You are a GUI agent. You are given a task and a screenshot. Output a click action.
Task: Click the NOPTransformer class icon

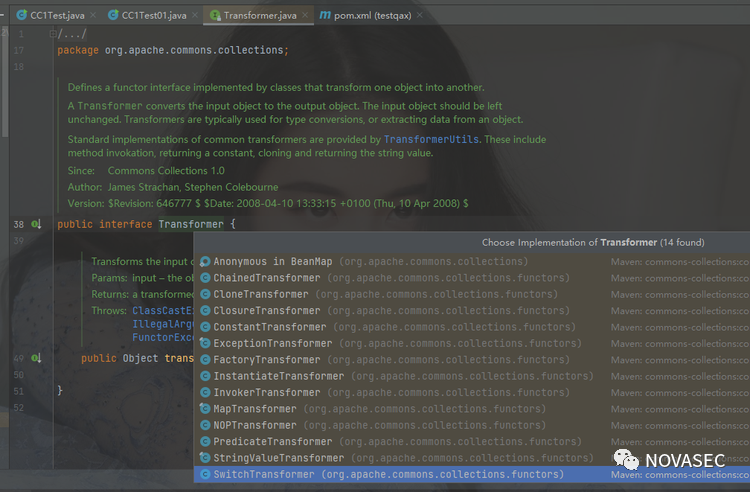pos(205,425)
